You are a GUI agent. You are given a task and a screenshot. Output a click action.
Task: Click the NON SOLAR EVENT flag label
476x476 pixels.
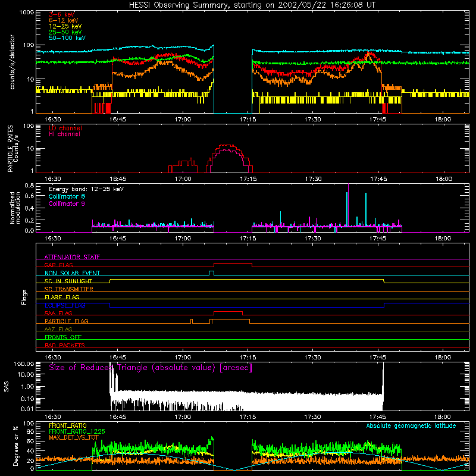point(72,273)
